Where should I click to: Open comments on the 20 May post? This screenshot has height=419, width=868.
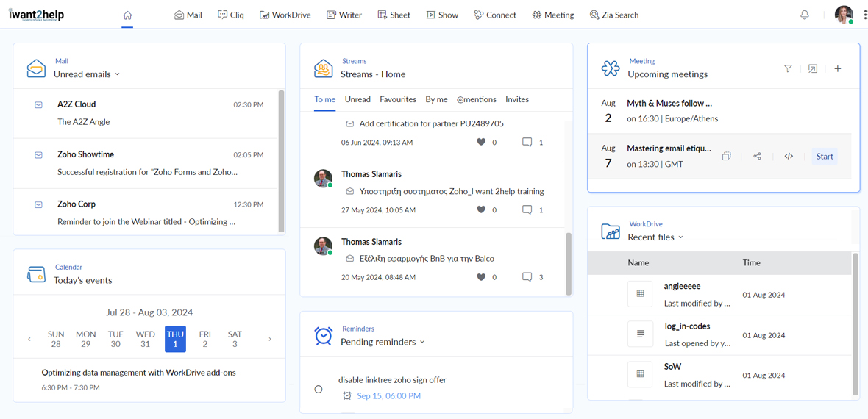527,276
